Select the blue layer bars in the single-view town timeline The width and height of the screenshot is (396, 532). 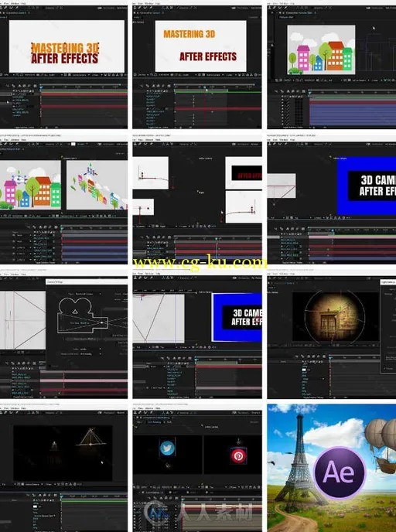(353, 115)
